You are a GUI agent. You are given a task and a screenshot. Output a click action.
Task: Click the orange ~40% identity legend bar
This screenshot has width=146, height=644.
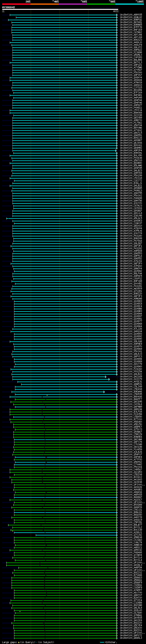[x=45, y=4]
